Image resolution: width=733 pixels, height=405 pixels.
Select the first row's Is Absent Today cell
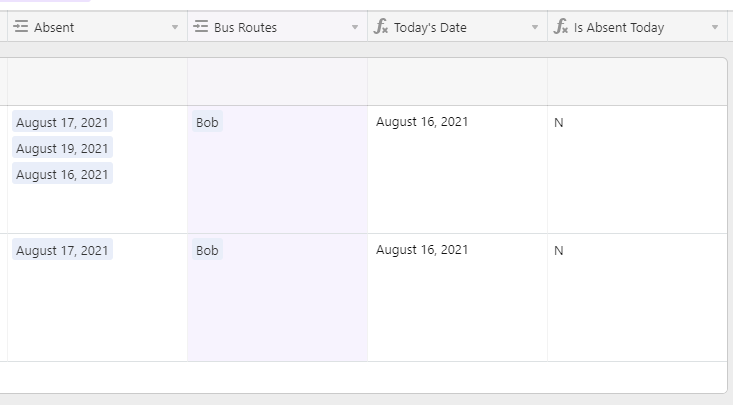click(637, 170)
